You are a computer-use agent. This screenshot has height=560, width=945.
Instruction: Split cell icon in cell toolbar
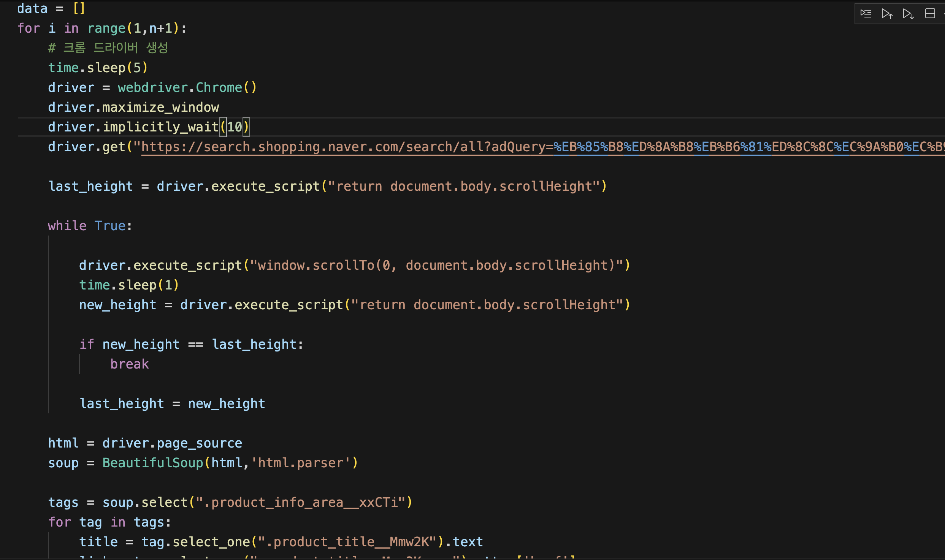(x=930, y=14)
